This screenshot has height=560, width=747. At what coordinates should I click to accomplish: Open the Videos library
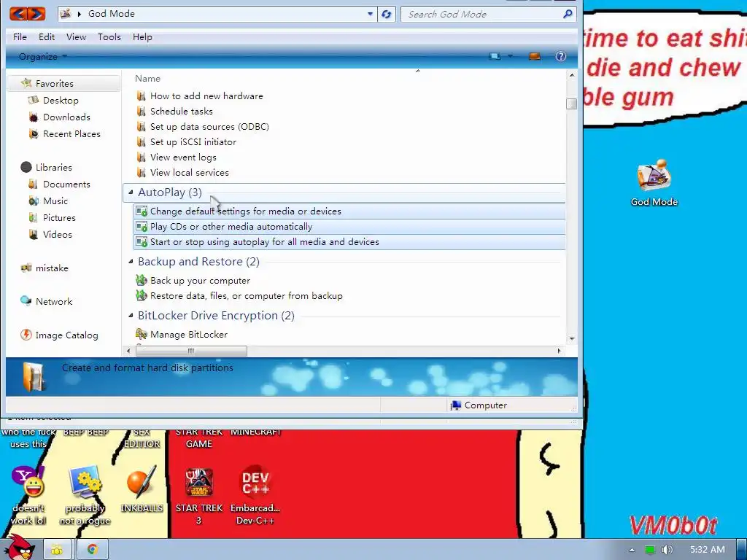[x=57, y=234]
